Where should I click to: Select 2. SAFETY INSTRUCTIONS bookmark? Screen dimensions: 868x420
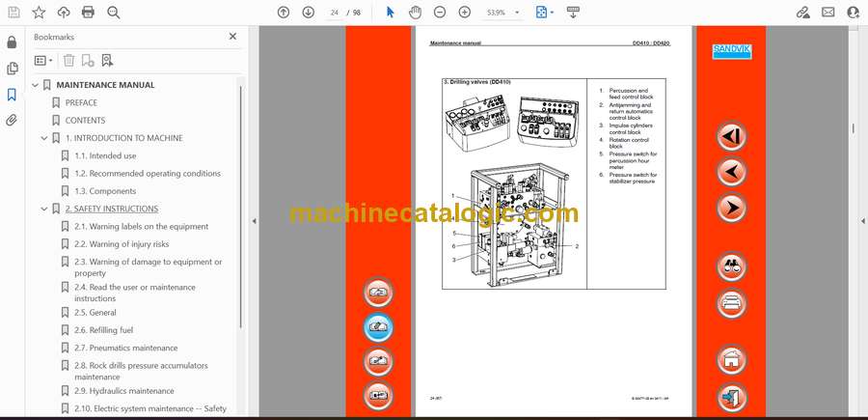coord(112,209)
